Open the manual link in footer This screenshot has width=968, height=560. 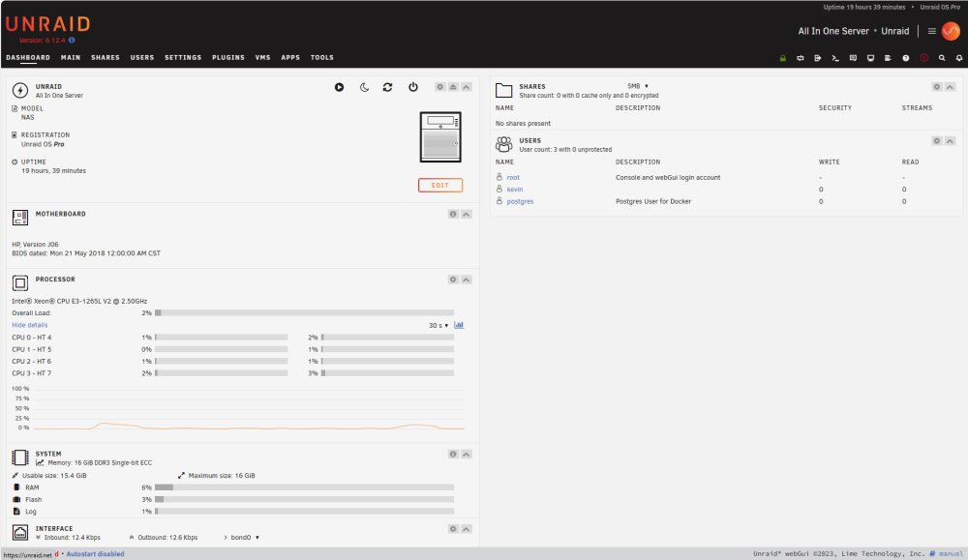[x=951, y=554]
